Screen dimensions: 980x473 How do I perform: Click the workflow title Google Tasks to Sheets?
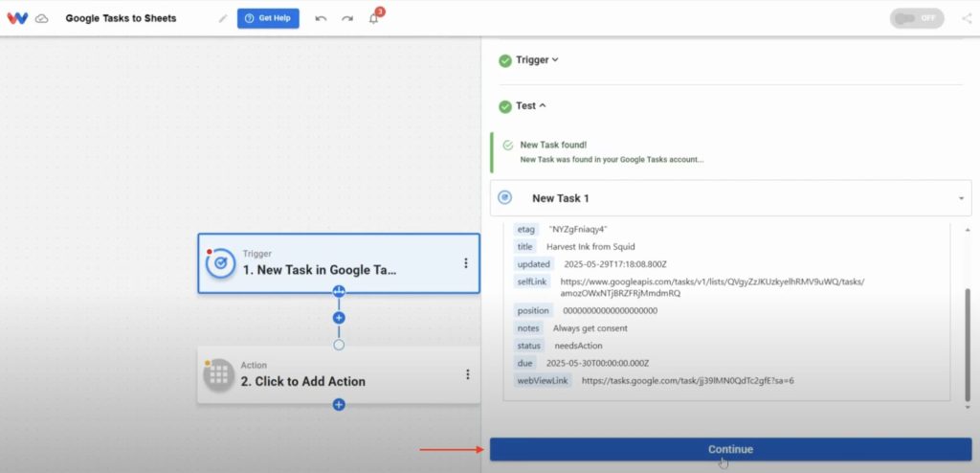click(x=122, y=18)
